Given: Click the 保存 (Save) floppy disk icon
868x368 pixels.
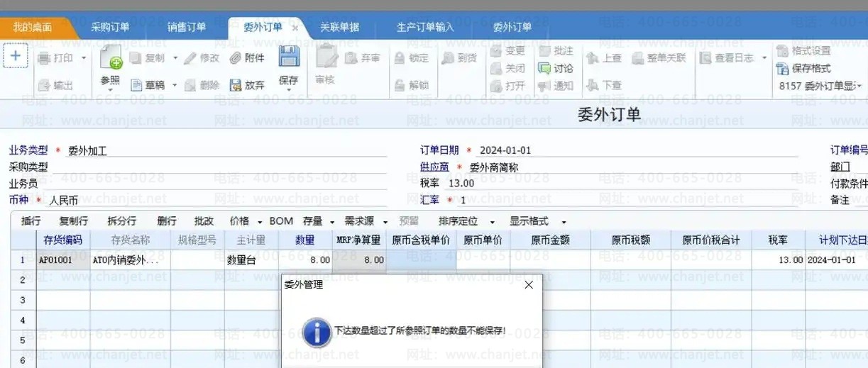Looking at the screenshot, I should pyautogui.click(x=288, y=57).
